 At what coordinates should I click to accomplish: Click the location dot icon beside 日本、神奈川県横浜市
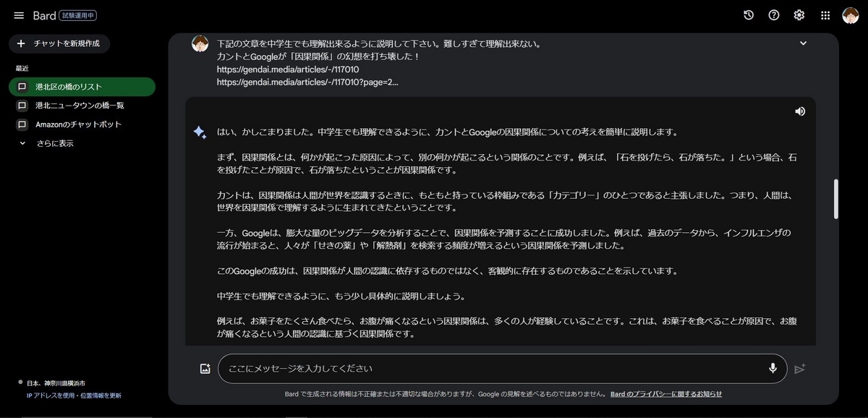(20, 383)
